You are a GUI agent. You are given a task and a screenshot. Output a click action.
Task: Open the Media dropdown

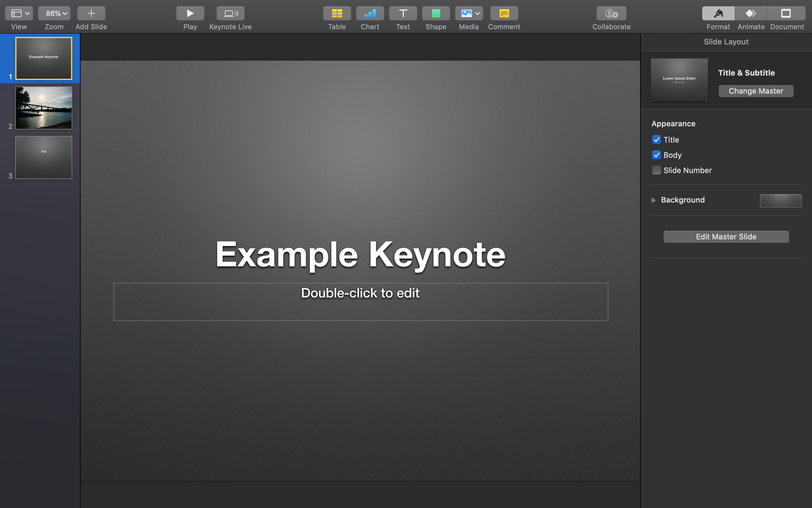point(469,13)
